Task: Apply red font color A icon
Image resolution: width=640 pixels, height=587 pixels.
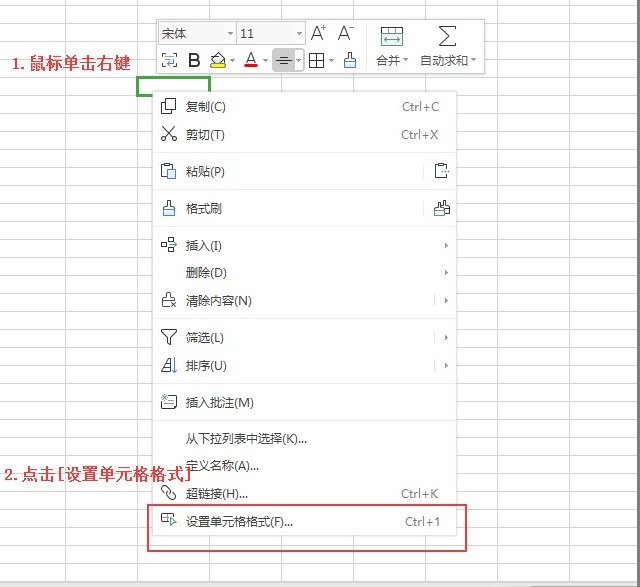Action: pos(251,60)
